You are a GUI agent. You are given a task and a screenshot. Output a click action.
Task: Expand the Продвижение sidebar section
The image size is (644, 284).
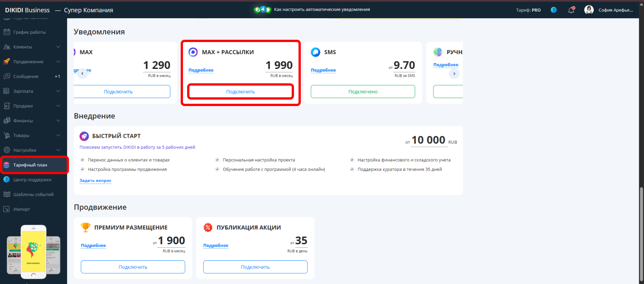click(32, 62)
